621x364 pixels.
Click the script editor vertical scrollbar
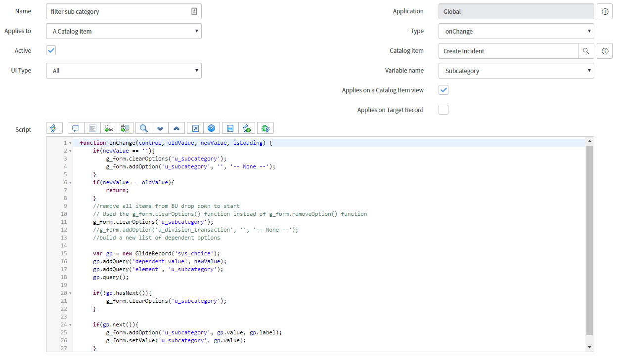point(589,237)
